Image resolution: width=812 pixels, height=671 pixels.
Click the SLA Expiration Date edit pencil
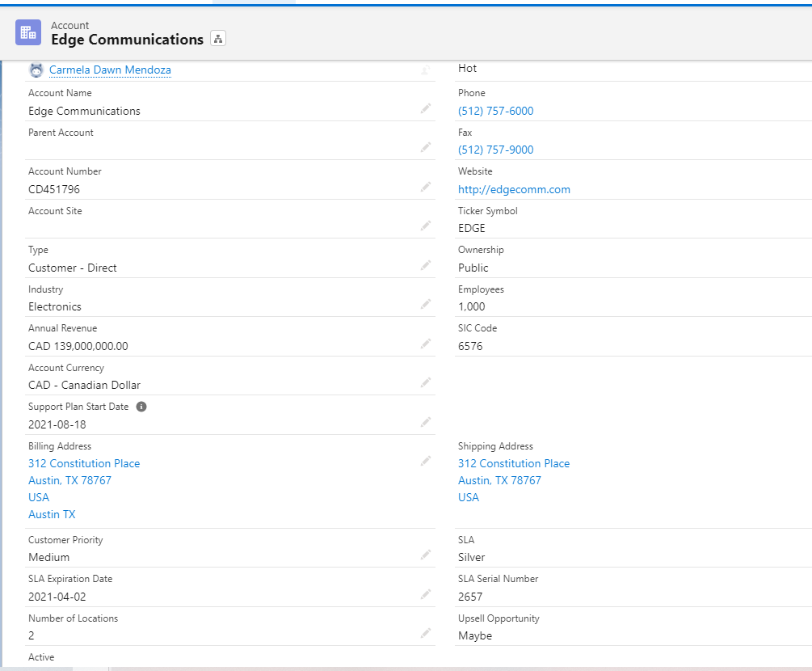pyautogui.click(x=426, y=594)
